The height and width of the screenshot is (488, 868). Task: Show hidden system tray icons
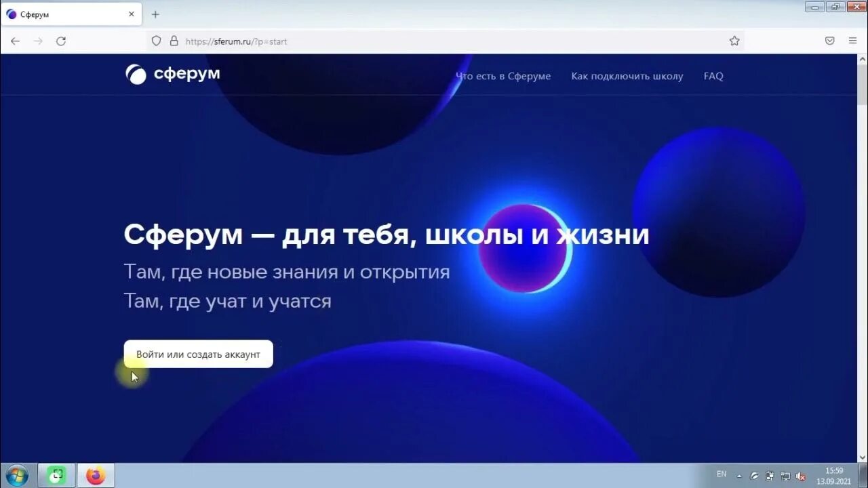[739, 476]
